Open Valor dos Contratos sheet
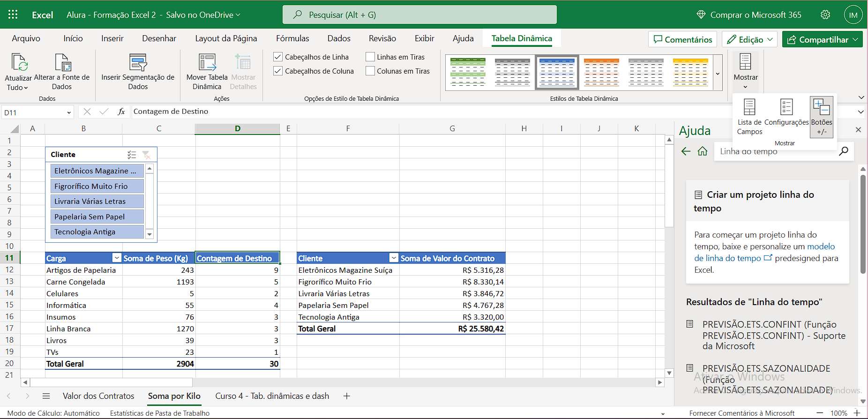 98,396
